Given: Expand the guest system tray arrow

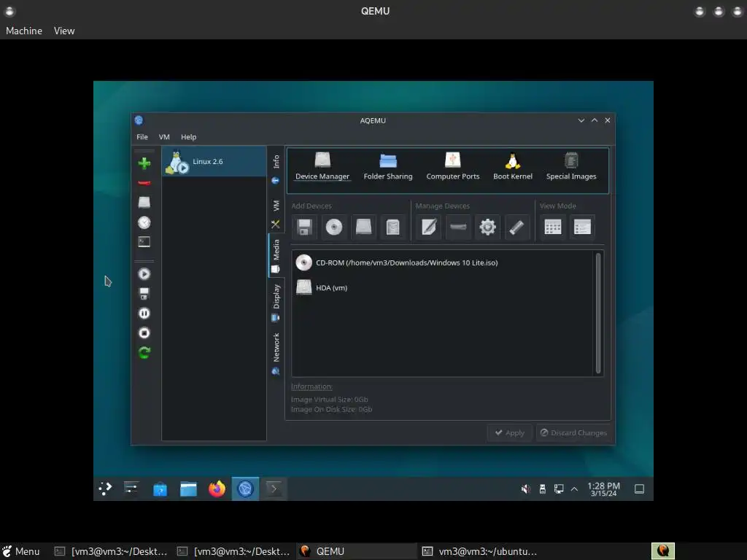Looking at the screenshot, I should [575, 489].
